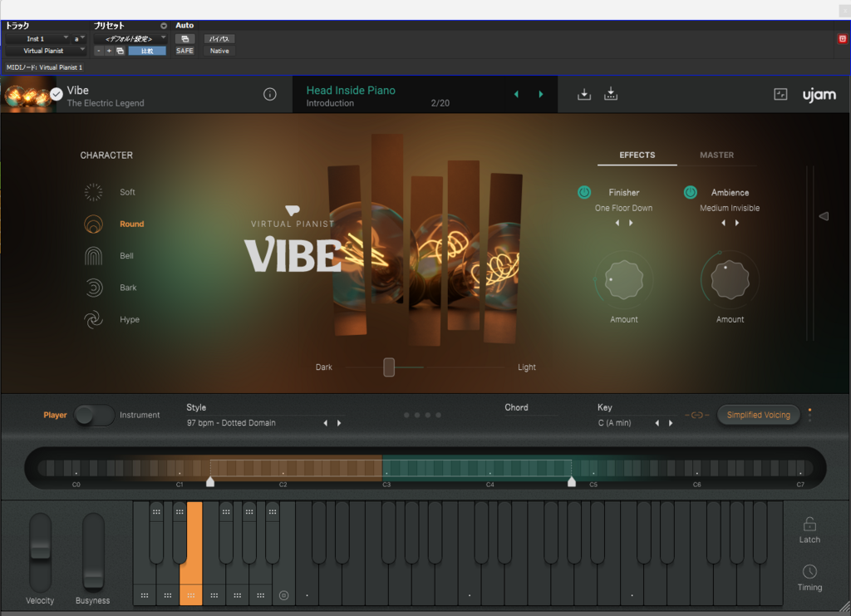Select the Bark character icon
The image size is (851, 616).
[93, 288]
